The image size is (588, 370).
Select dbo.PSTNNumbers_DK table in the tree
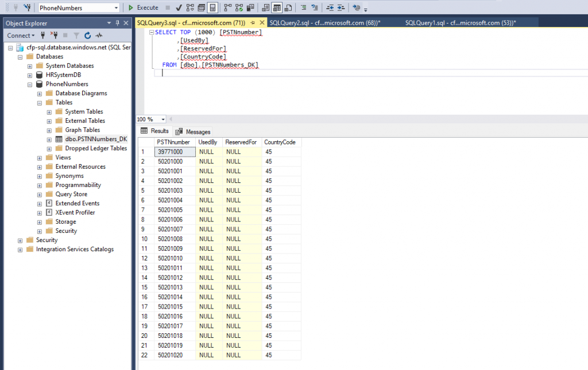pos(96,139)
